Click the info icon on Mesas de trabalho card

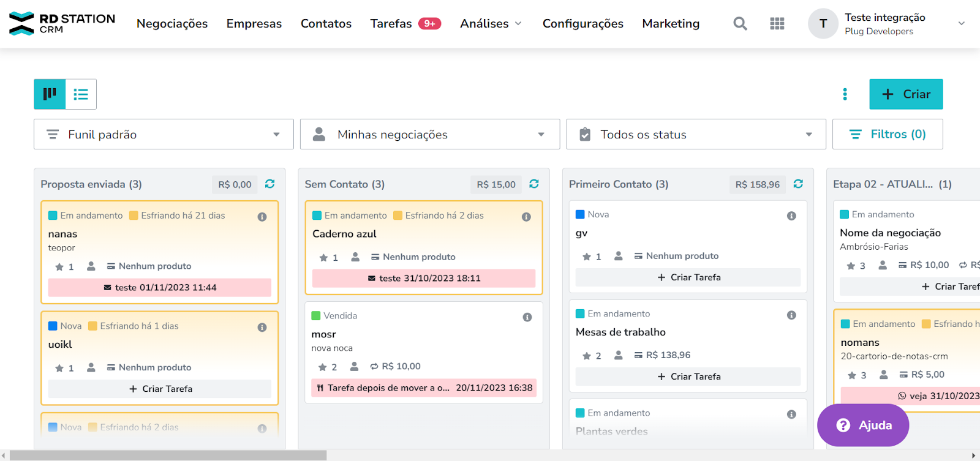(791, 315)
